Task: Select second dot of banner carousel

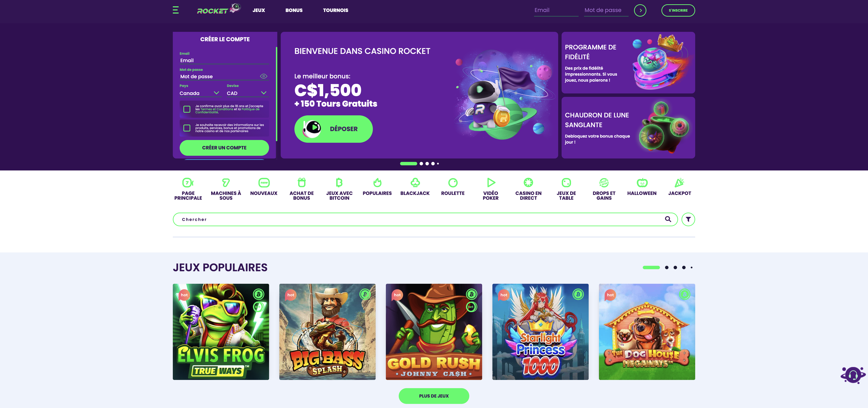Action: 421,164
